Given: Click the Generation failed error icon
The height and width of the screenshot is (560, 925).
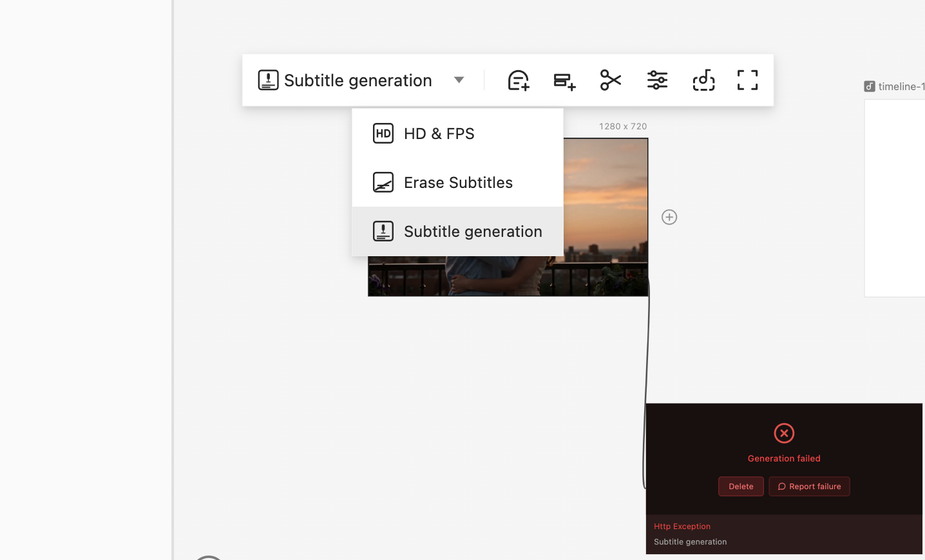Looking at the screenshot, I should tap(784, 433).
